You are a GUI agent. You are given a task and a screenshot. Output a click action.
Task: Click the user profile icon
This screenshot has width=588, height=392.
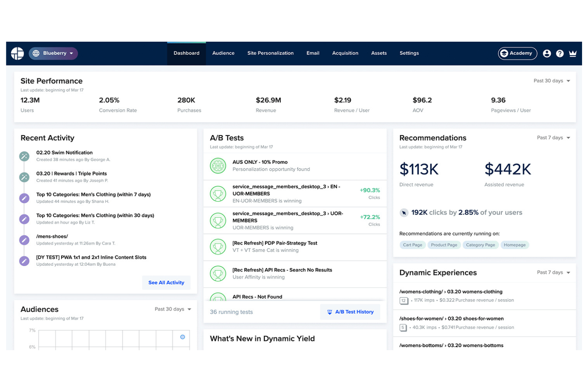coord(547,53)
